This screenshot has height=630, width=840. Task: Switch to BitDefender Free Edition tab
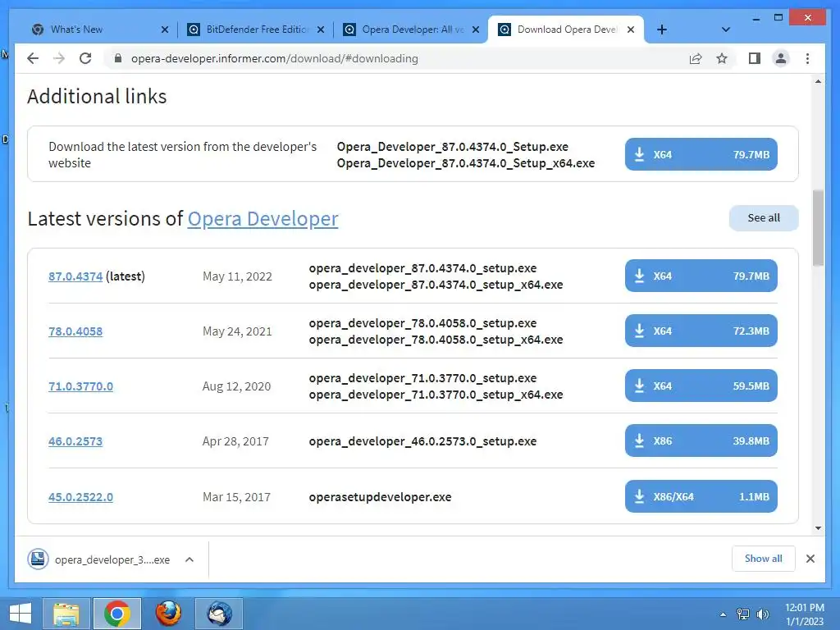pyautogui.click(x=256, y=30)
